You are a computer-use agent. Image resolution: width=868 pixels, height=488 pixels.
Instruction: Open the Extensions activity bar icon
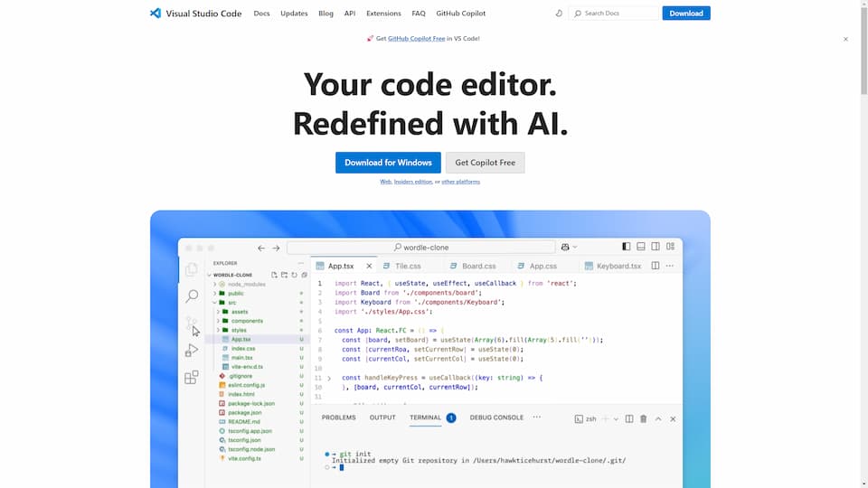click(192, 378)
